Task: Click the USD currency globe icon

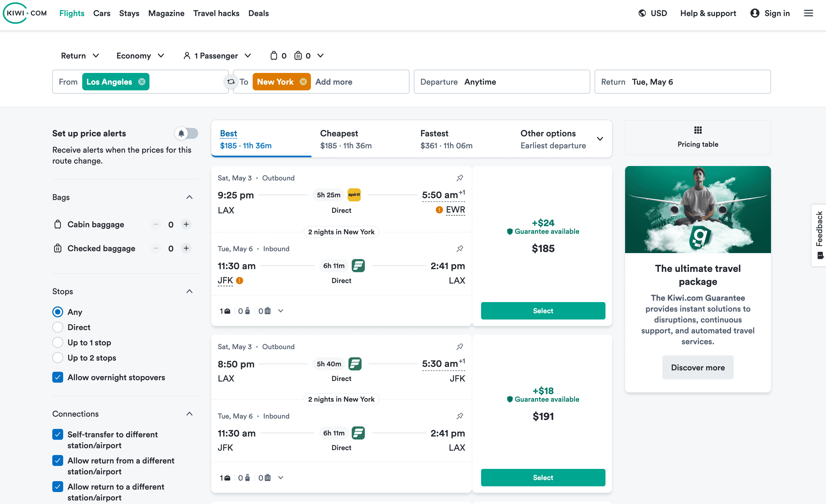Action: 642,13
